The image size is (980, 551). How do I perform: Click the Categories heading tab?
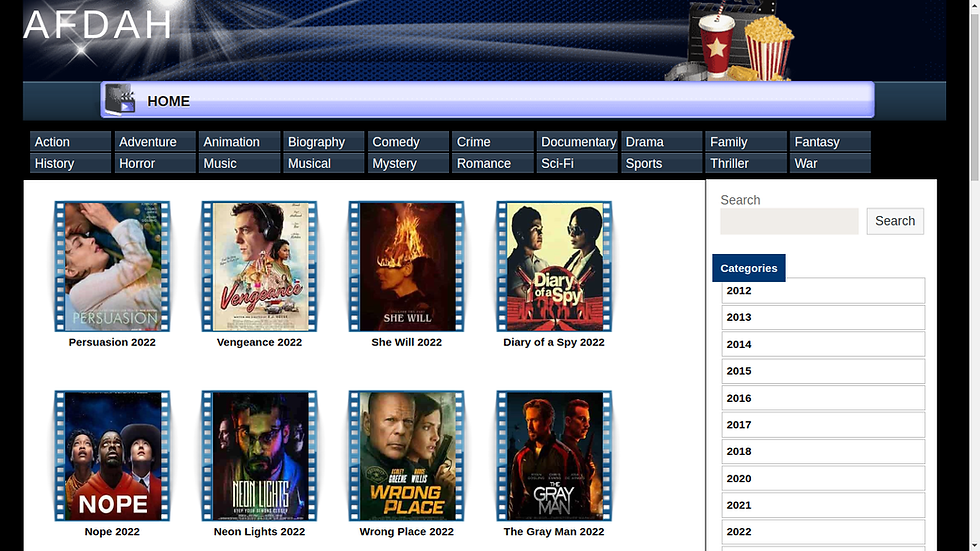click(x=749, y=268)
